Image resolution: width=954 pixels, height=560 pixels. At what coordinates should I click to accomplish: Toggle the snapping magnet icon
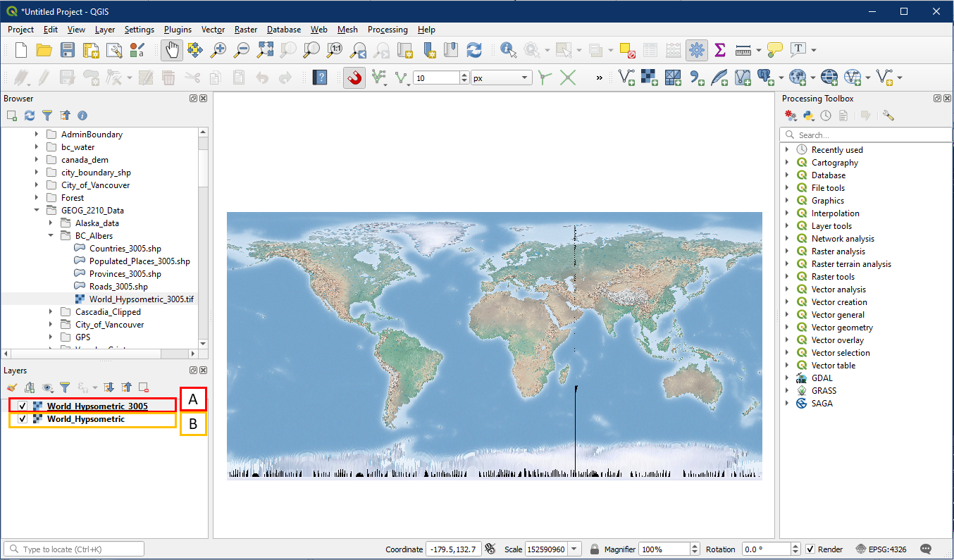(x=354, y=77)
